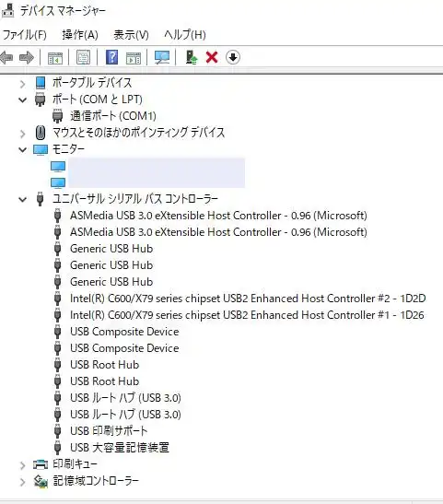This screenshot has height=504, width=443.
Task: Click the disable device down-arrow icon
Action: point(233,57)
